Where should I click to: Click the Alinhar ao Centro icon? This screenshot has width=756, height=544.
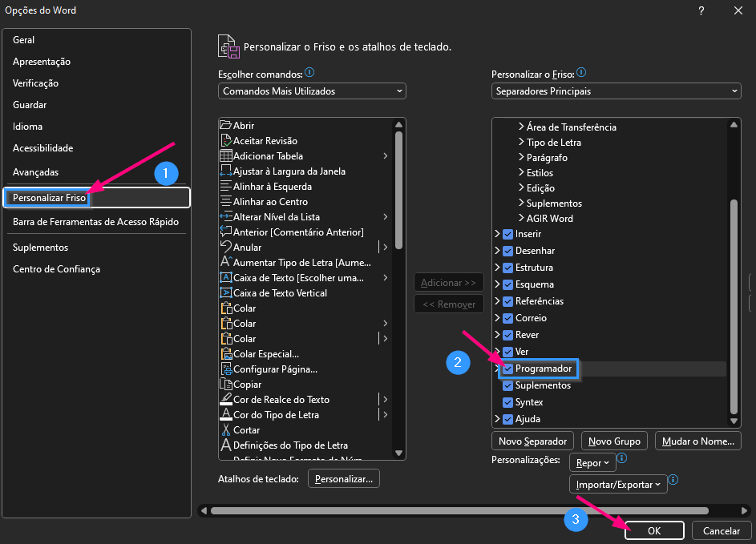[225, 201]
